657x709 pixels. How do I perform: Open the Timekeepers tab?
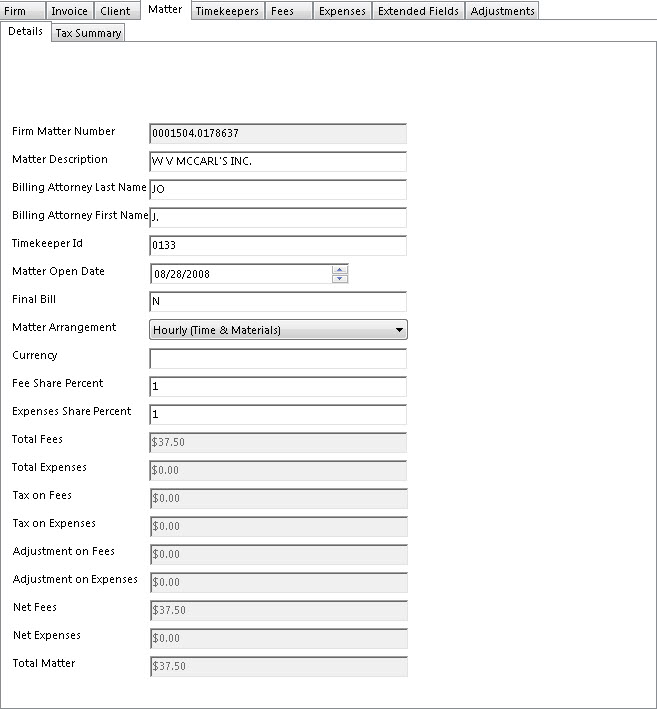click(227, 10)
